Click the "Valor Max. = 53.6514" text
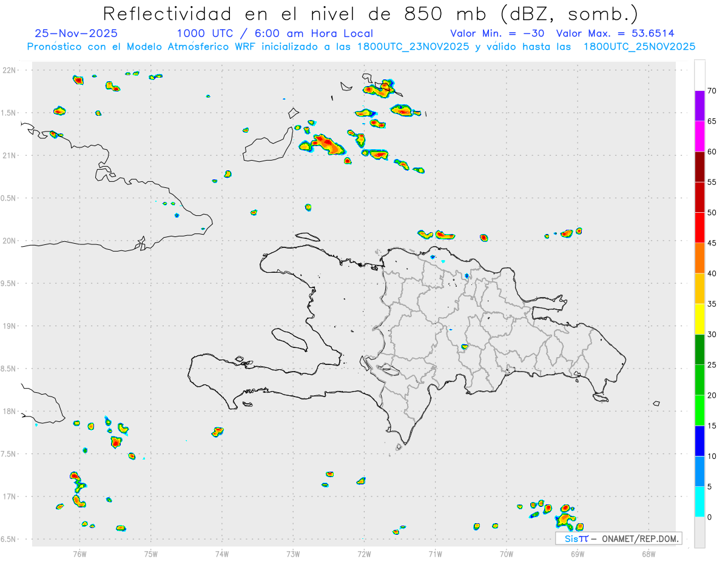 [615, 33]
